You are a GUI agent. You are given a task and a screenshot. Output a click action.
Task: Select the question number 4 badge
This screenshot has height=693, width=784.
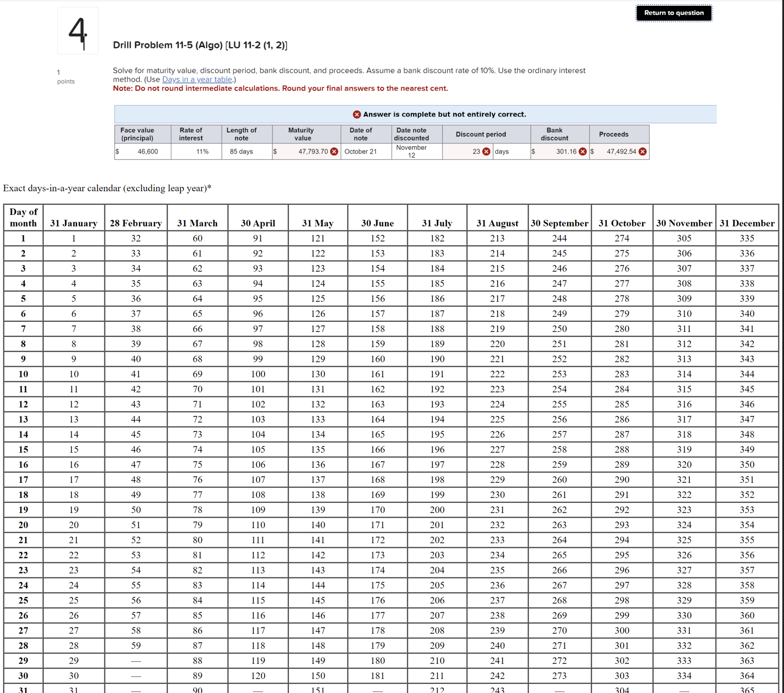pyautogui.click(x=78, y=30)
